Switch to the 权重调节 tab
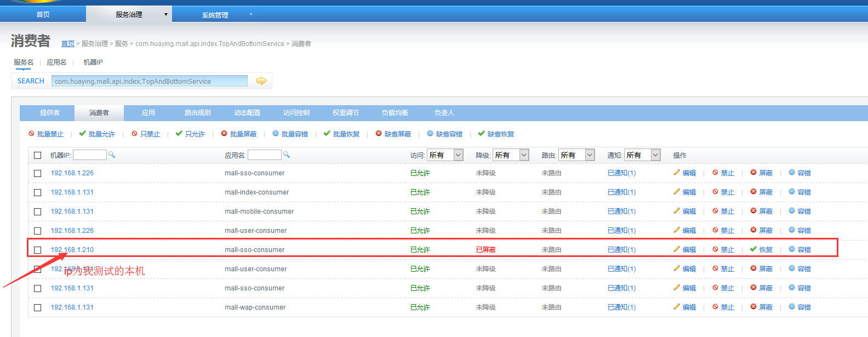This screenshot has height=337, width=868. 346,113
